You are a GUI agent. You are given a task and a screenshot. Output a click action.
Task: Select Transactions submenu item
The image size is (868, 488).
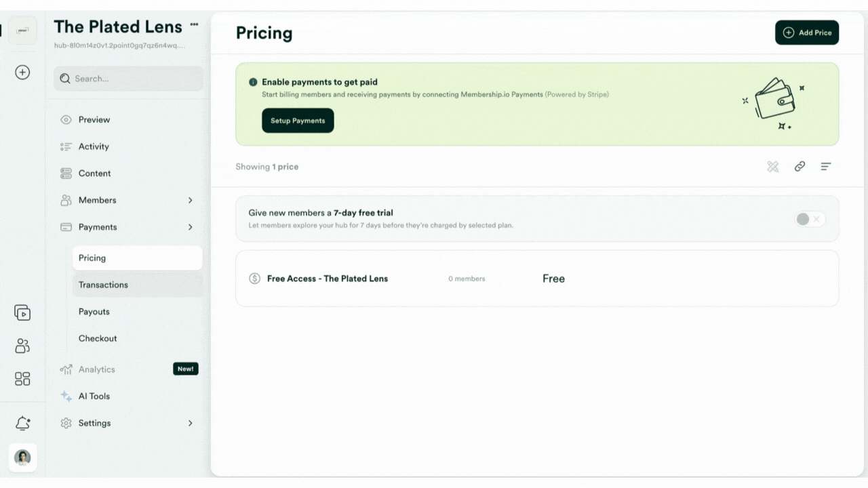[137, 285]
